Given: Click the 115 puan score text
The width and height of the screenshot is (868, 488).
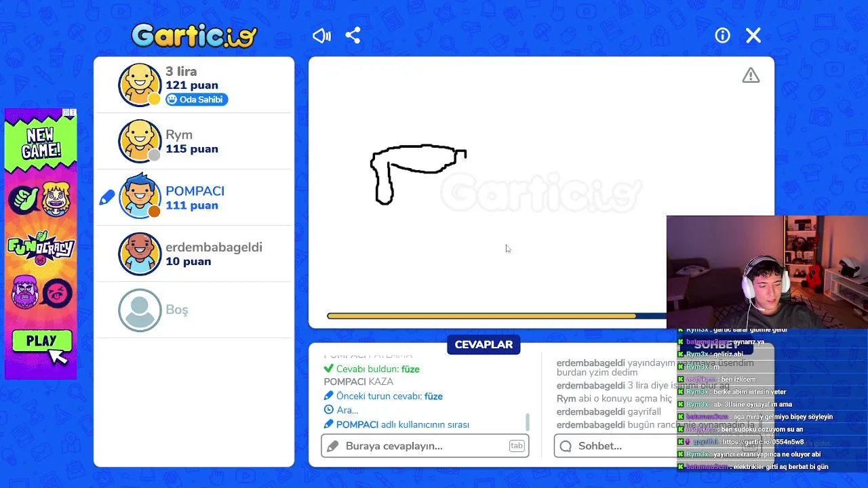Looking at the screenshot, I should (192, 149).
